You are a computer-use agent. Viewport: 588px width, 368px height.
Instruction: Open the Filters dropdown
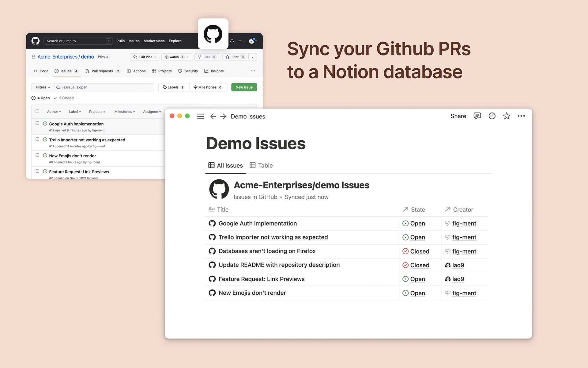43,87
